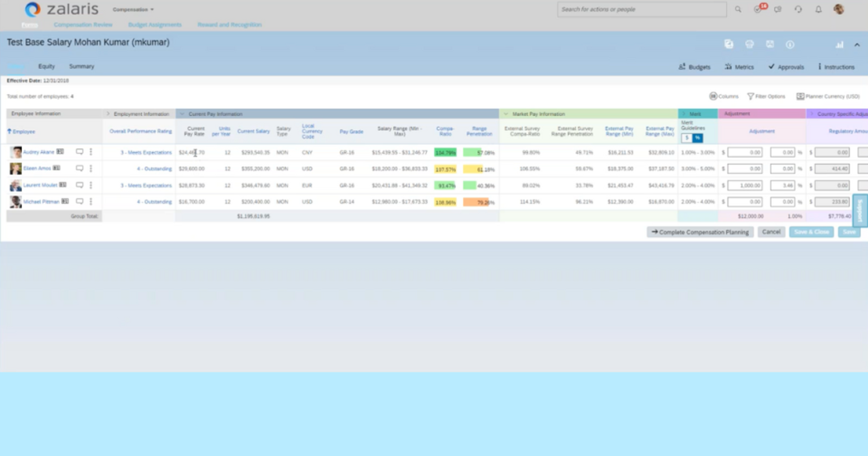Open the Metrics panel
This screenshot has height=456, width=868.
739,67
